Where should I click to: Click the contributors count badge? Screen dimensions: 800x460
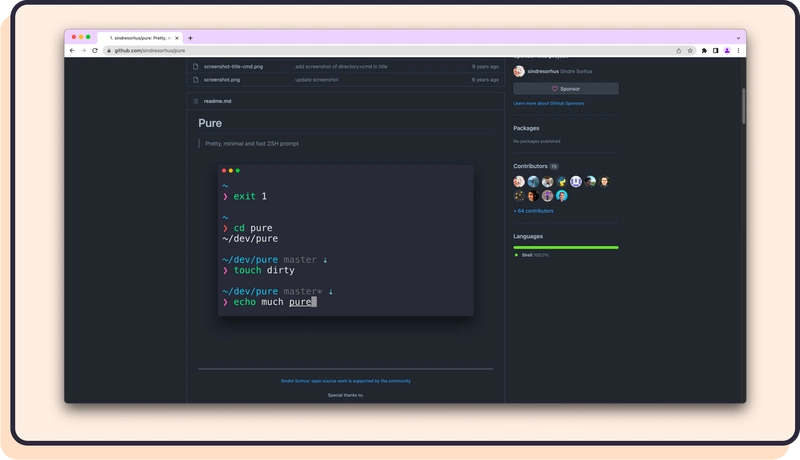tap(554, 166)
